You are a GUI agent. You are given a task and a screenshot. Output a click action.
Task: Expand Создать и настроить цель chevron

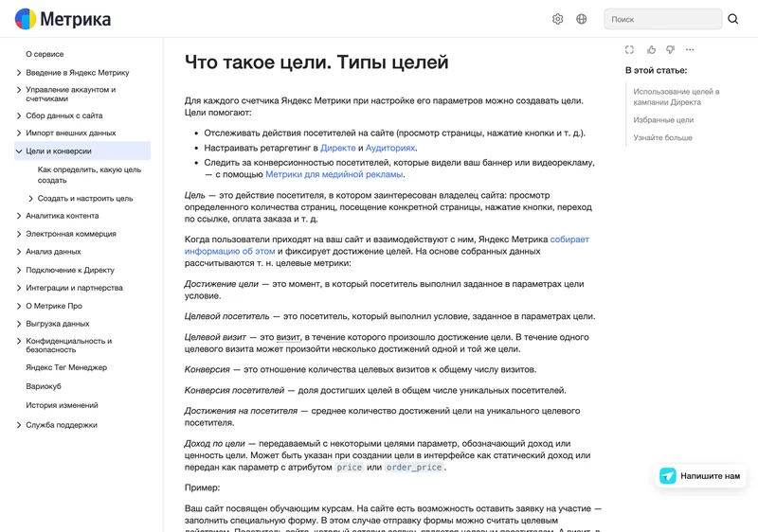(31, 199)
